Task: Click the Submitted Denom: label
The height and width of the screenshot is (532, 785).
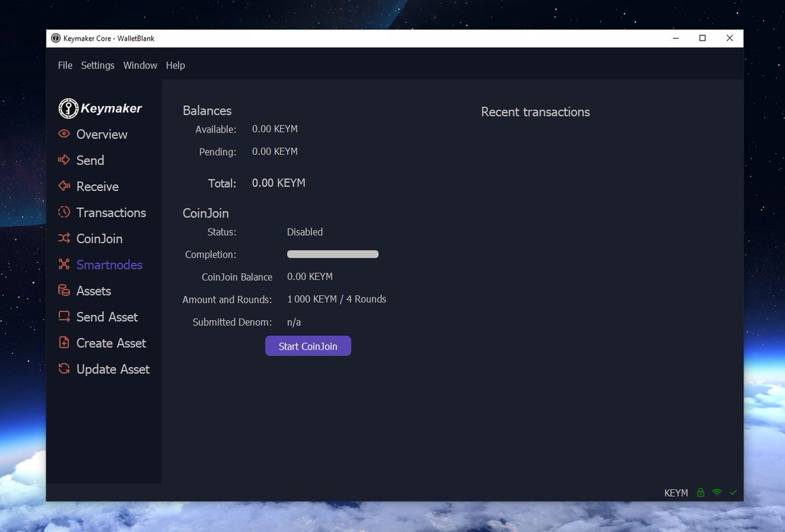Action: [232, 322]
